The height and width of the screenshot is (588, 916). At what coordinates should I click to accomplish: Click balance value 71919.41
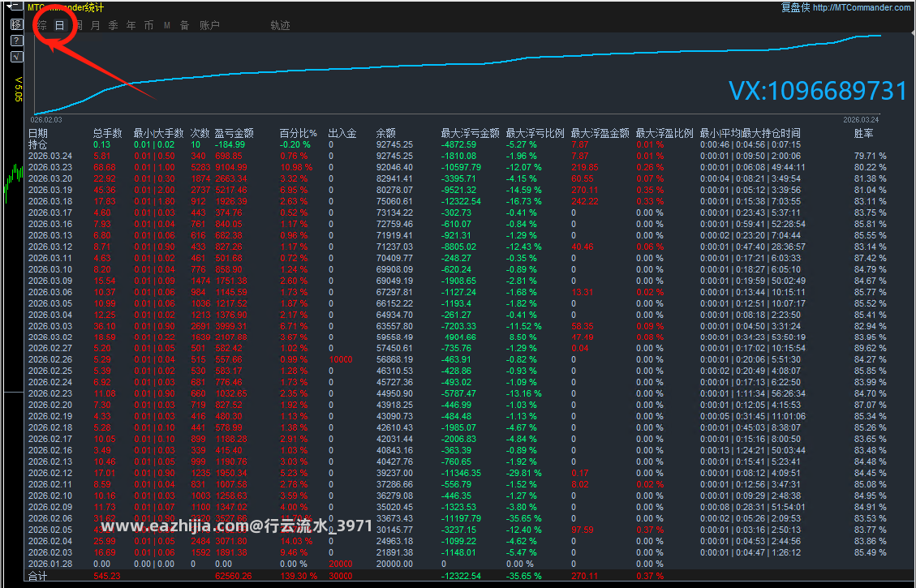coord(394,235)
